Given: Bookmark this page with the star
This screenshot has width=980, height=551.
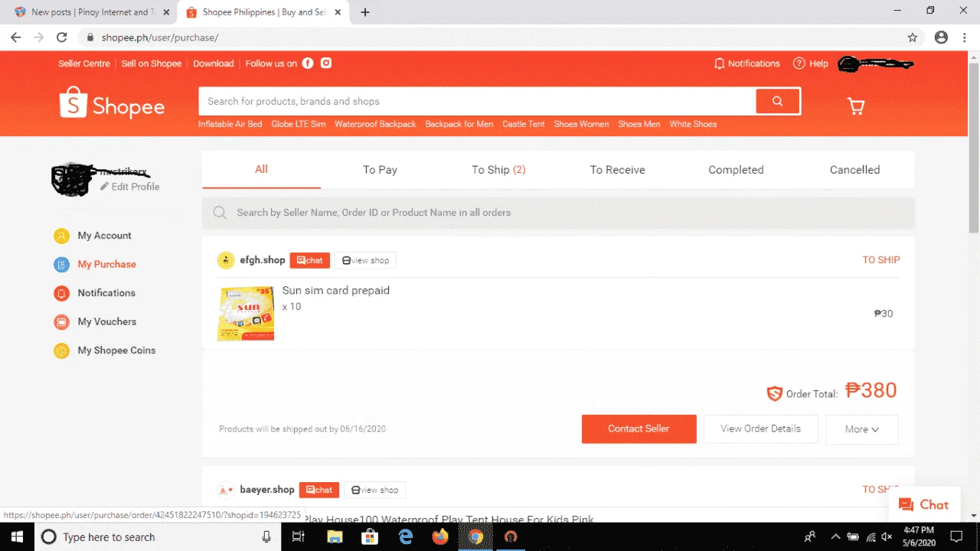Looking at the screenshot, I should (912, 37).
